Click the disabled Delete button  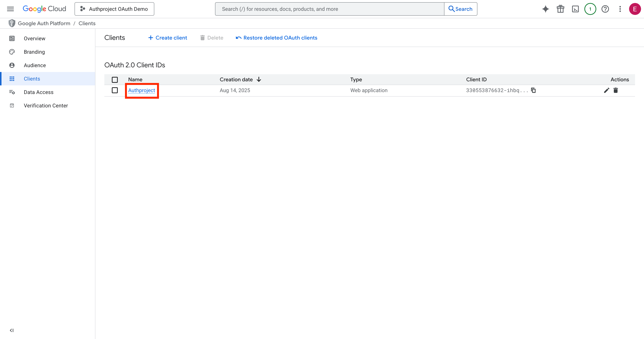(x=211, y=38)
